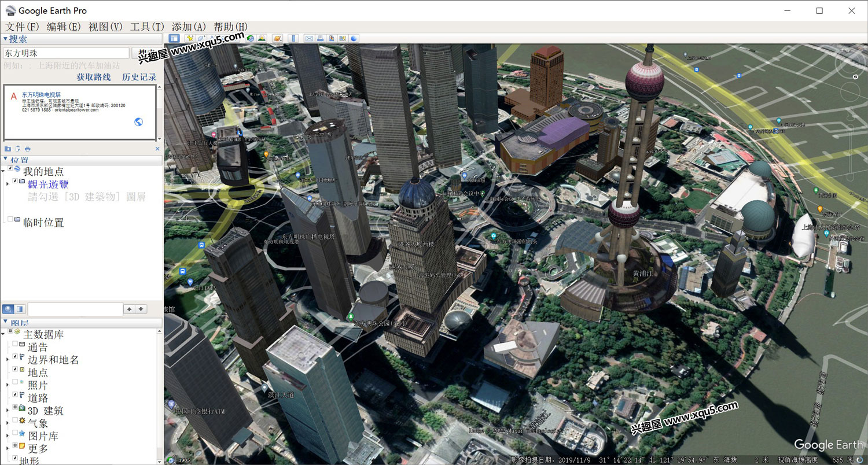Toggle the 图片库 layer checkbox
The height and width of the screenshot is (465, 868).
[15, 433]
